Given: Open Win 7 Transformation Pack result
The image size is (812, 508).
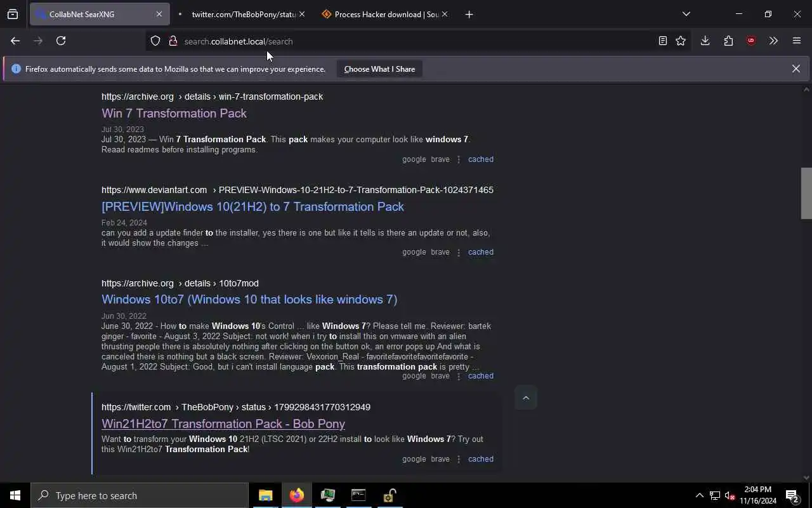Looking at the screenshot, I should click(174, 113).
